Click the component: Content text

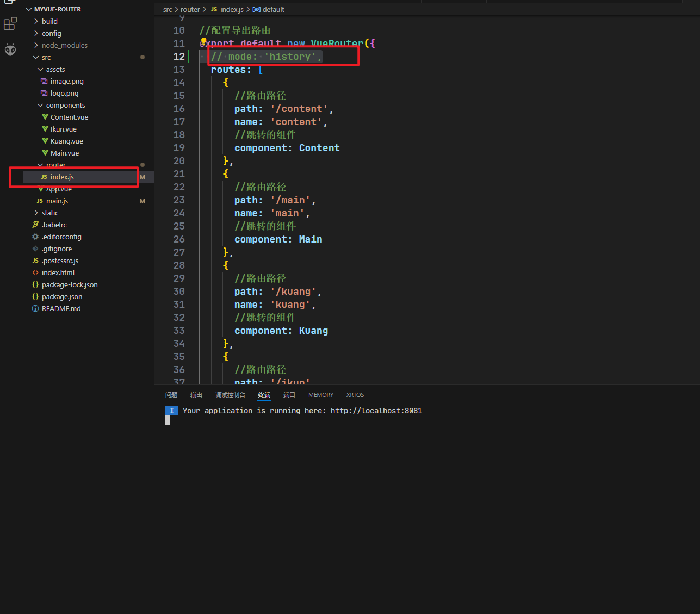pos(287,148)
